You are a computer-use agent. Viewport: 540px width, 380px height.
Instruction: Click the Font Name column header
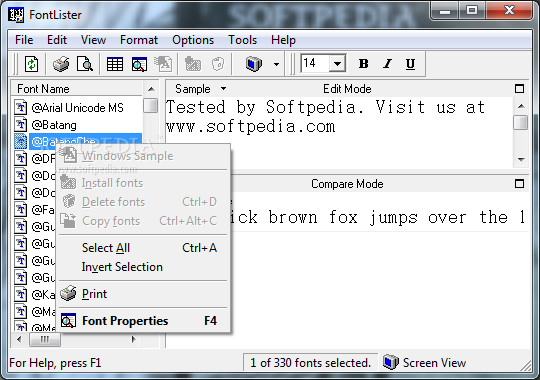click(x=76, y=89)
